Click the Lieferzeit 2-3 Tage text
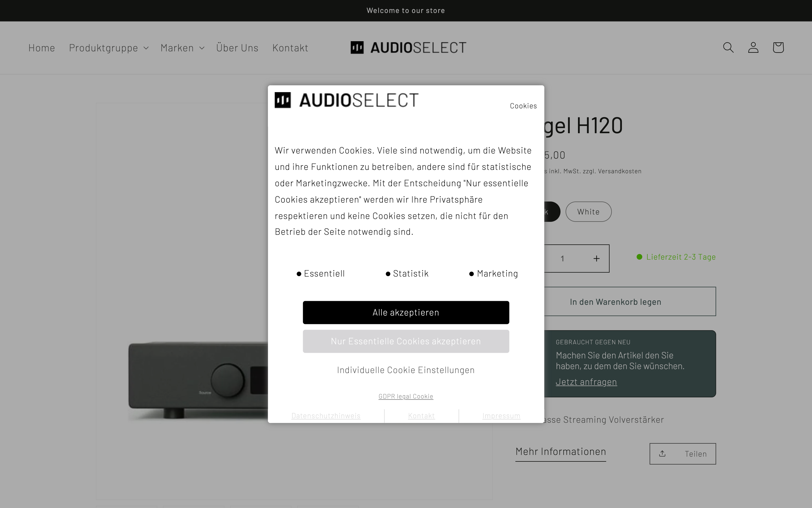This screenshot has height=508, width=812. point(676,257)
